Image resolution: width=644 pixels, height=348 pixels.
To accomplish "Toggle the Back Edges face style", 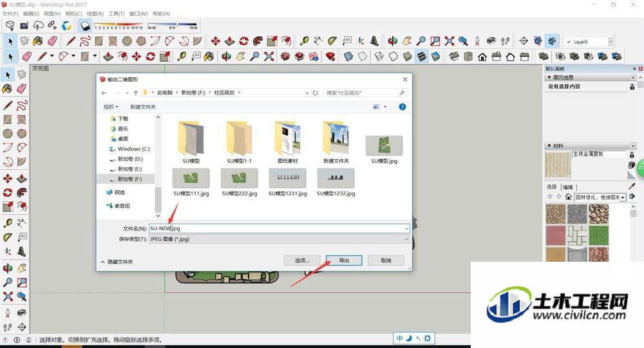I will [x=362, y=56].
